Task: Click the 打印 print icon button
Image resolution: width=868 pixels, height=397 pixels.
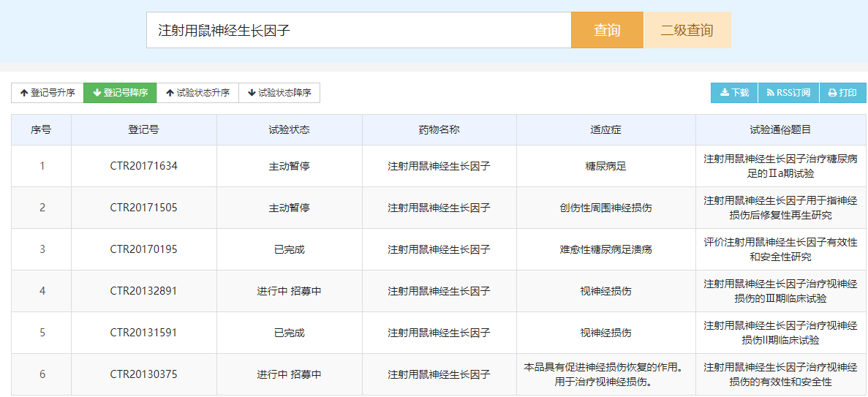Action: 842,93
